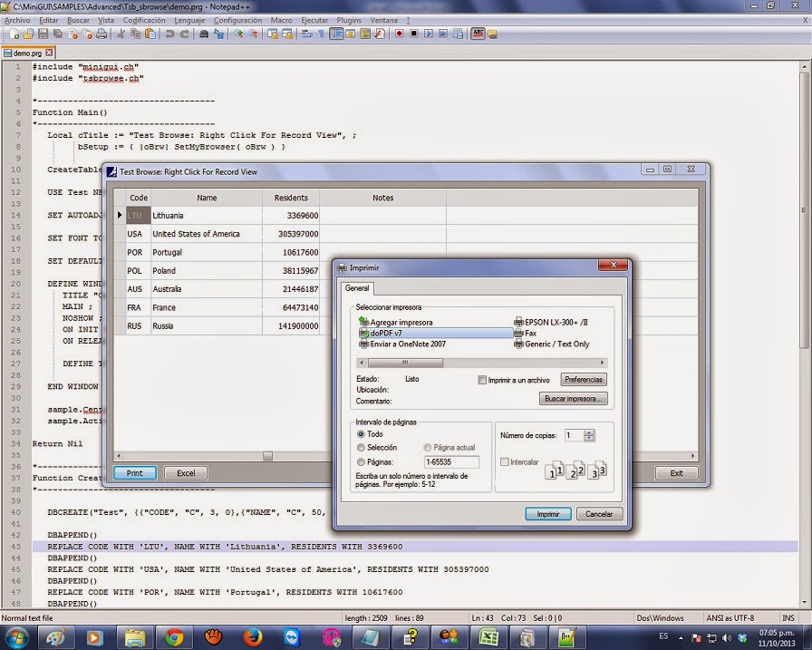Save the current file in Notepad++

pyautogui.click(x=41, y=34)
